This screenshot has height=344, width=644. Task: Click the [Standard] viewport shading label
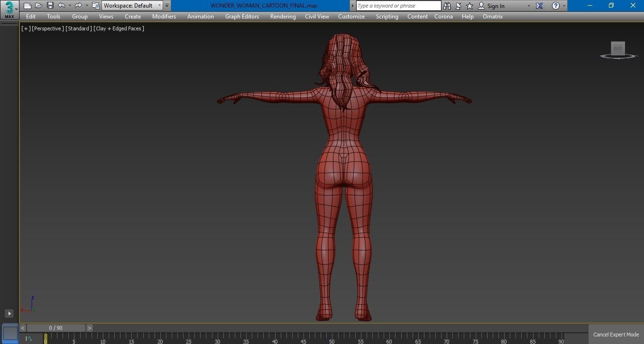(x=79, y=28)
